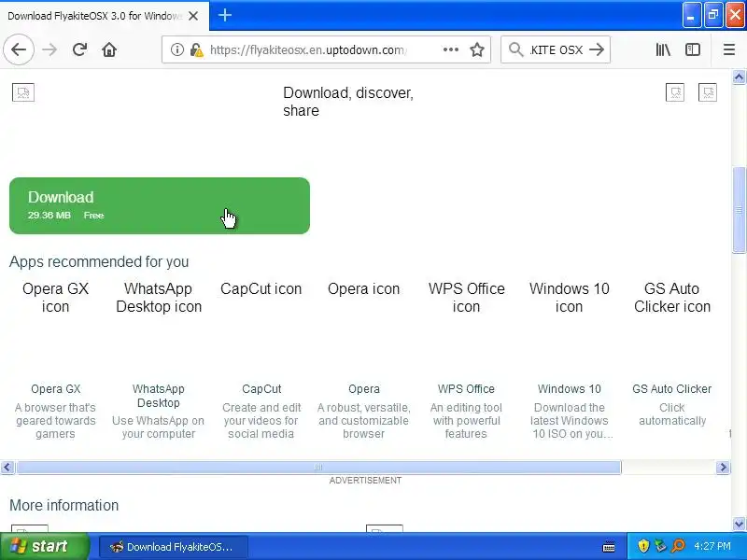The image size is (747, 560).
Task: Click the WhatsApp Desktop icon placeholder
Action: click(x=159, y=297)
